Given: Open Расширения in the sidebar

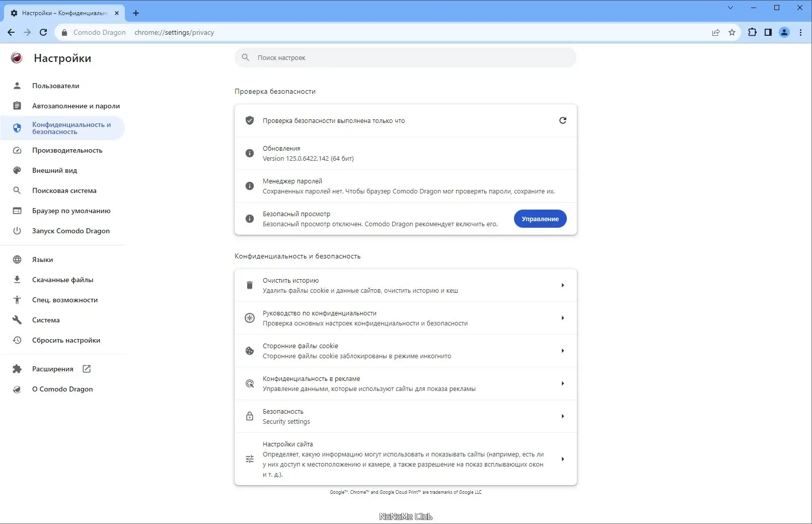Looking at the screenshot, I should tap(62, 369).
